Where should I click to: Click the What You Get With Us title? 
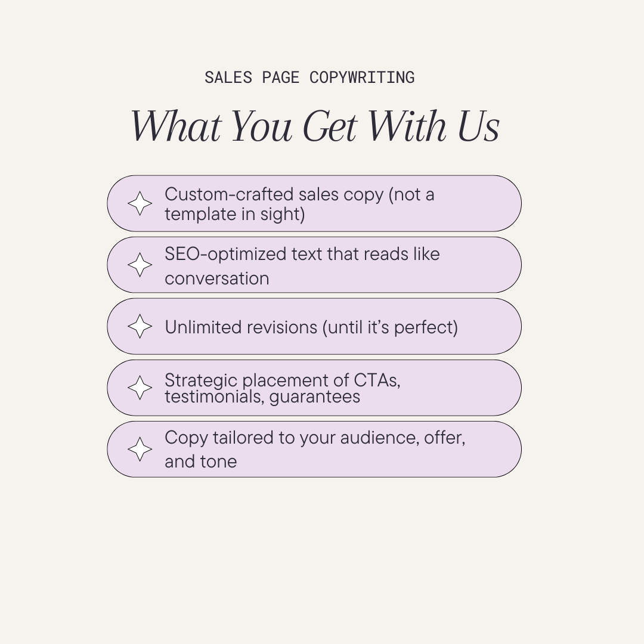315,126
